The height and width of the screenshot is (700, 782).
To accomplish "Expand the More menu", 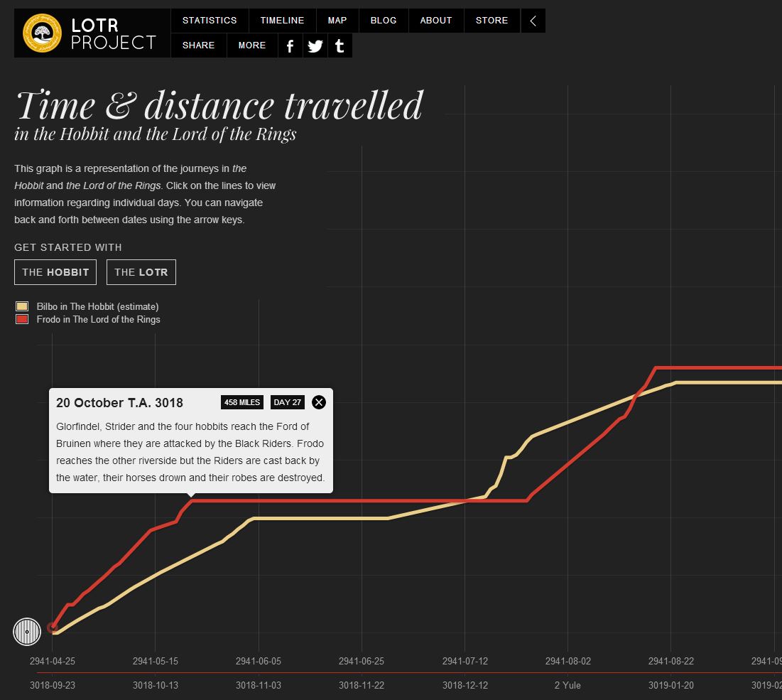I will tap(252, 45).
